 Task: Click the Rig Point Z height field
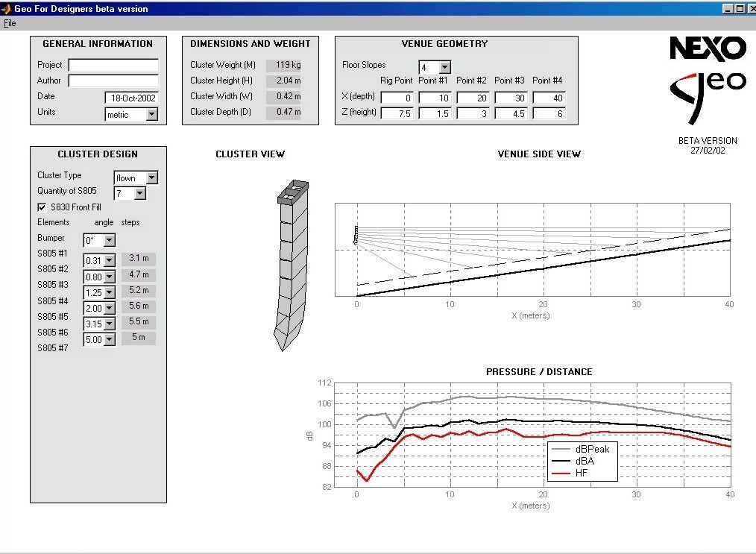pos(397,113)
